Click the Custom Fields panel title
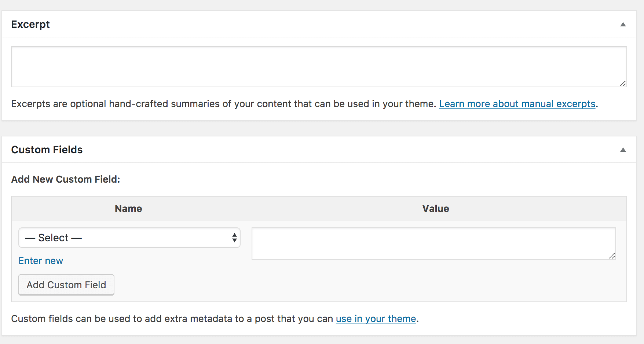 point(47,150)
